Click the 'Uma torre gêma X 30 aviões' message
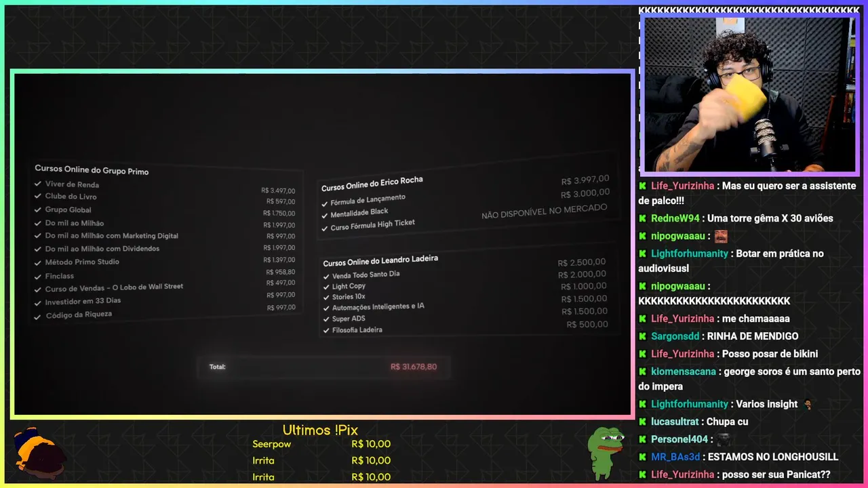 (x=770, y=218)
